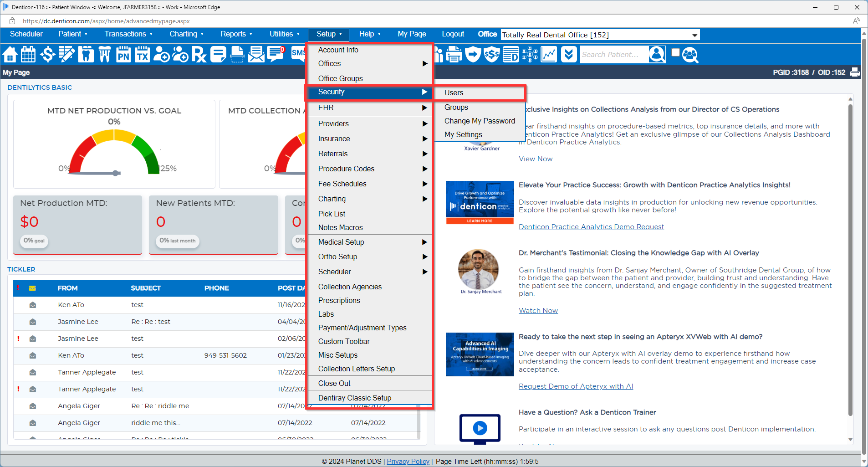The height and width of the screenshot is (467, 868).
Task: Expand the Providers submenu
Action: pyautogui.click(x=370, y=124)
